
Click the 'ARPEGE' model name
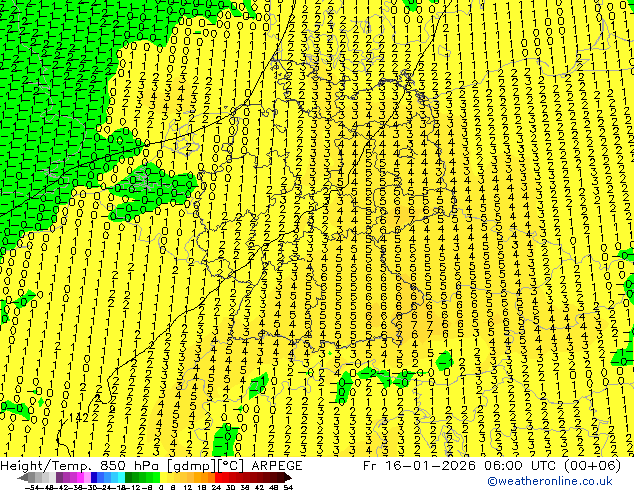pos(277,466)
